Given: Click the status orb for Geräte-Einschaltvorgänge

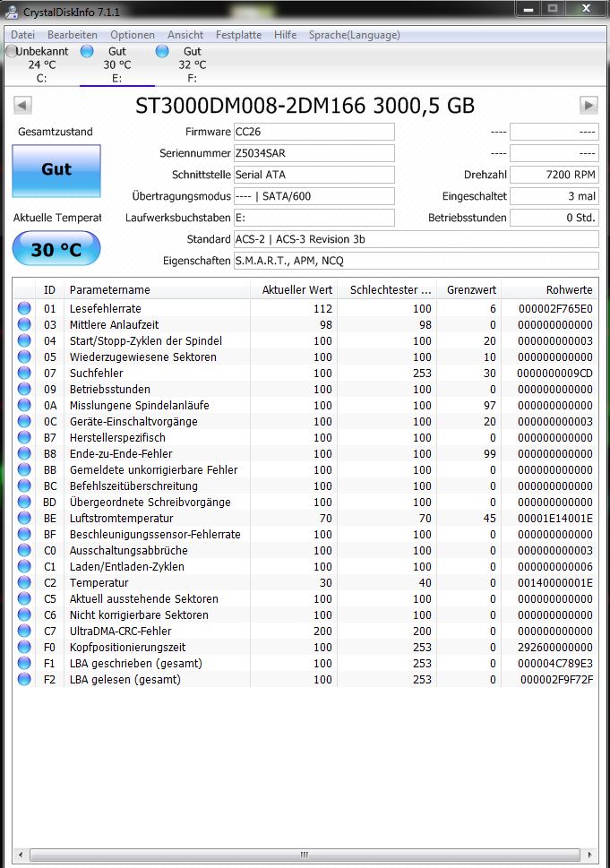Looking at the screenshot, I should tap(24, 421).
